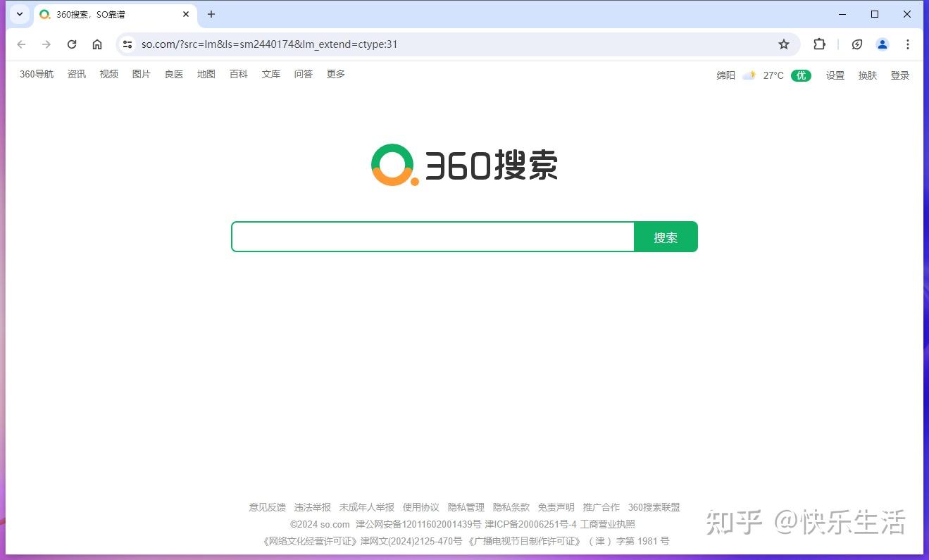The width and height of the screenshot is (929, 560).
Task: Open the 地图 navigation item
Action: pyautogui.click(x=206, y=74)
